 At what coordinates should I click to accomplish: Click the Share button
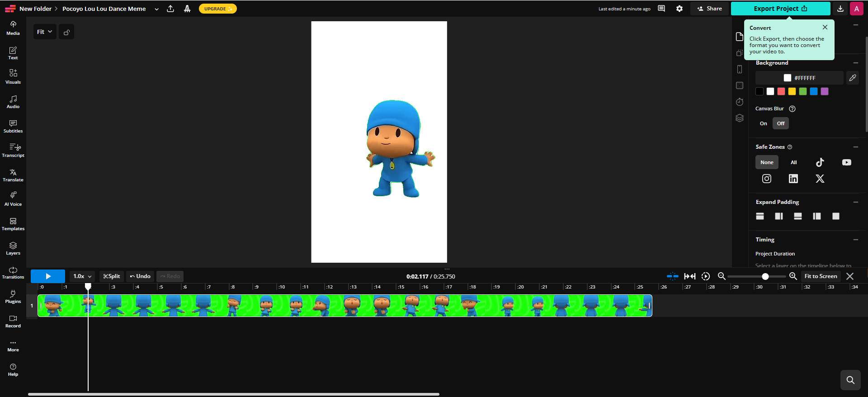click(709, 9)
